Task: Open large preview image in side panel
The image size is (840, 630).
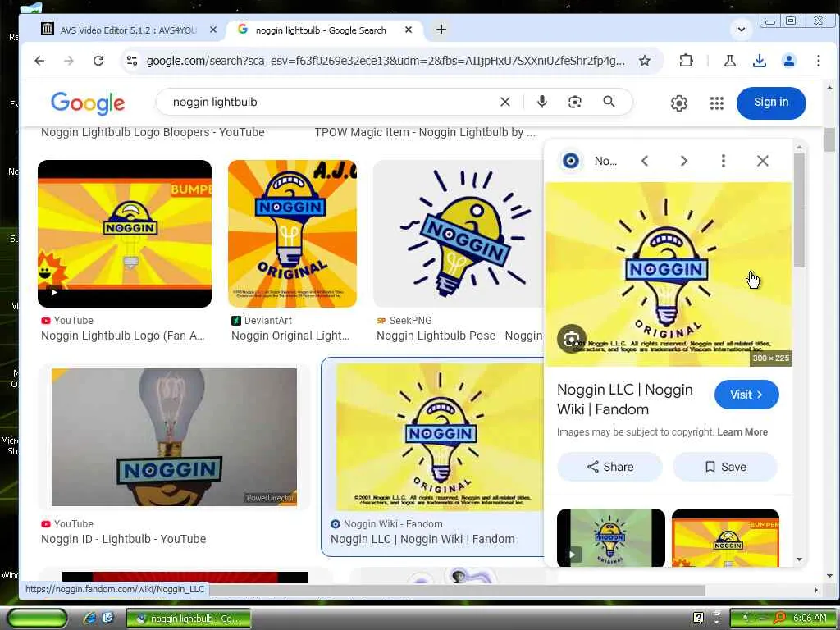Action: pyautogui.click(x=668, y=274)
